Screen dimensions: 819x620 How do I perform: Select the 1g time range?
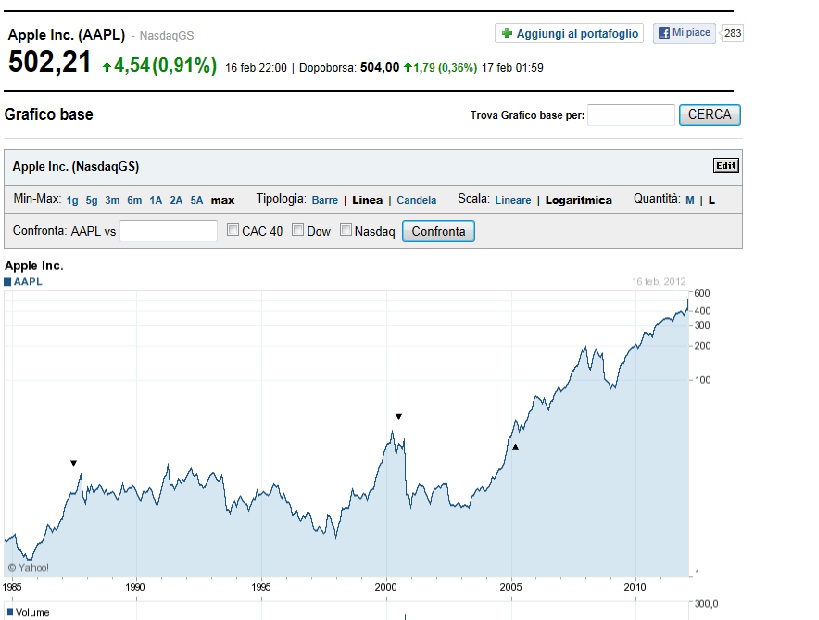(x=72, y=200)
